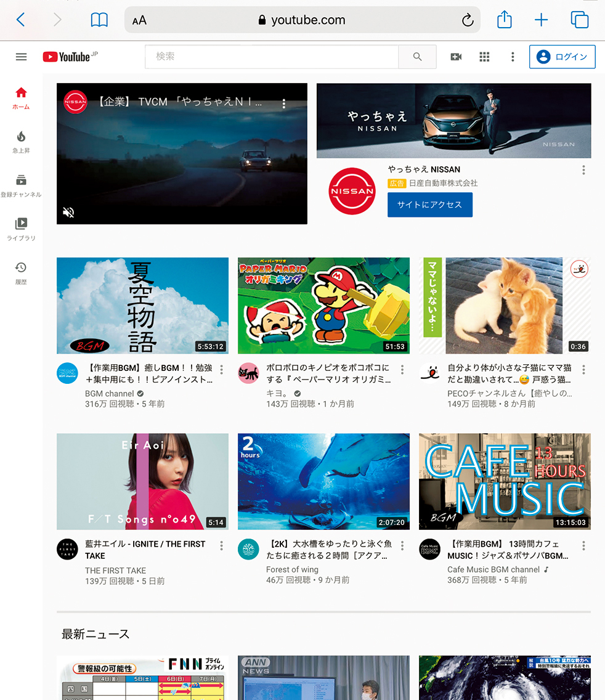Select the 急上昇 trending sidebar item
Image resolution: width=605 pixels, height=700 pixels.
coord(21,141)
